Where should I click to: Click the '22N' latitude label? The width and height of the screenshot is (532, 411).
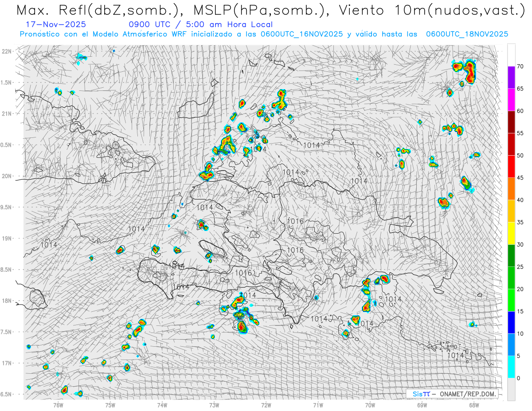tap(7, 51)
